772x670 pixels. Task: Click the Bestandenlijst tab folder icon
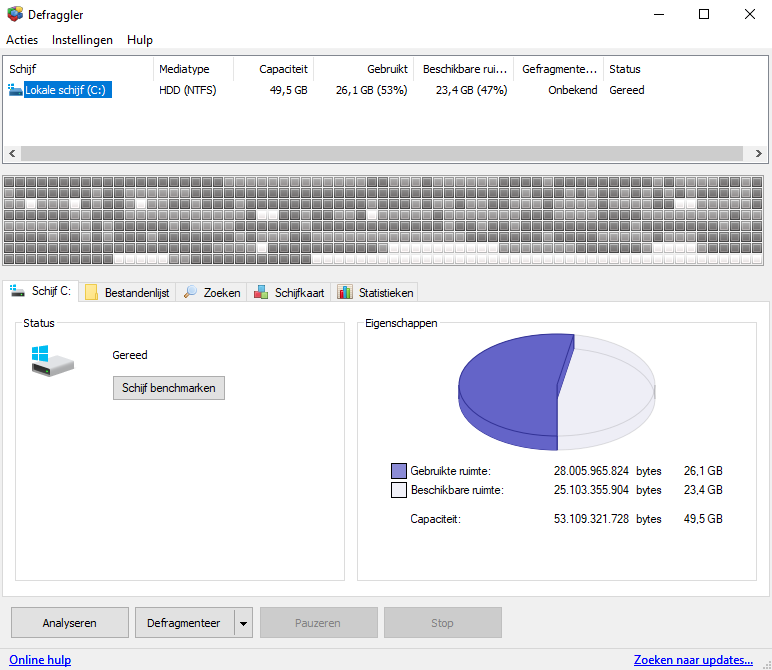[92, 292]
